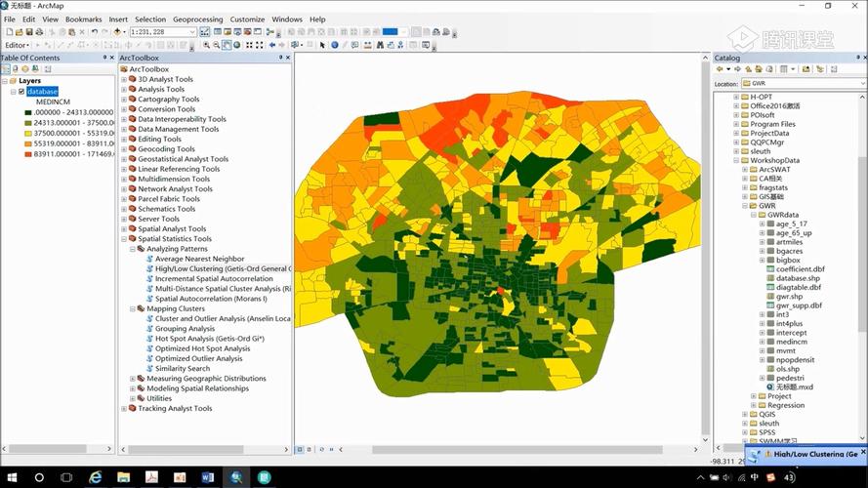Click the Full Extent globe icon
The image size is (868, 488).
click(237, 45)
